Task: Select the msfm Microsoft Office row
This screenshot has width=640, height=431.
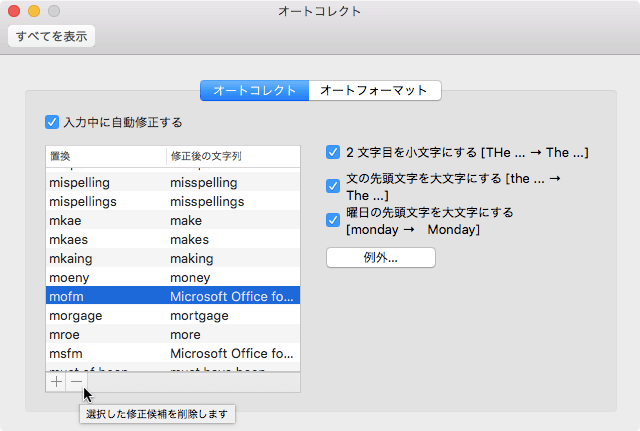Action: point(173,353)
